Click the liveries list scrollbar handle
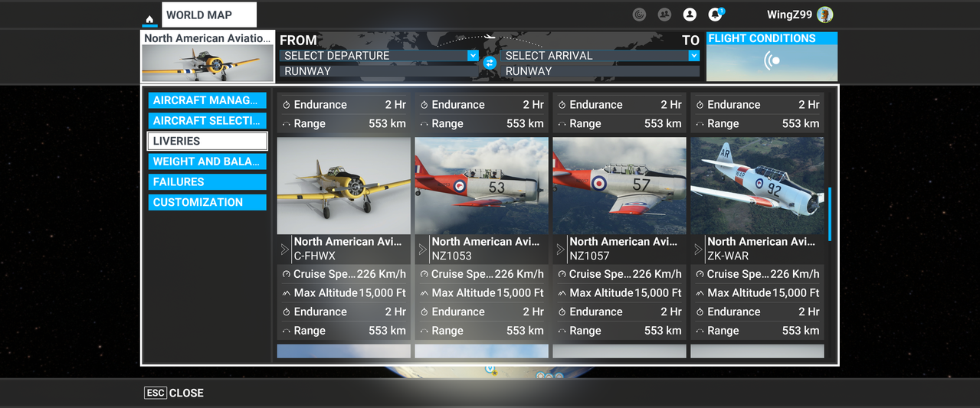Image resolution: width=980 pixels, height=408 pixels. tap(830, 214)
